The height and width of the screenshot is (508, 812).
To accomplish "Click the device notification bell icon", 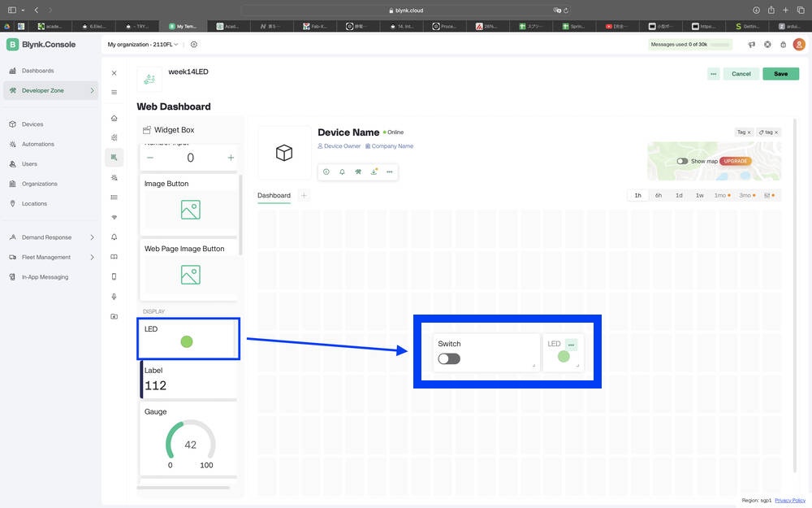I will (343, 172).
